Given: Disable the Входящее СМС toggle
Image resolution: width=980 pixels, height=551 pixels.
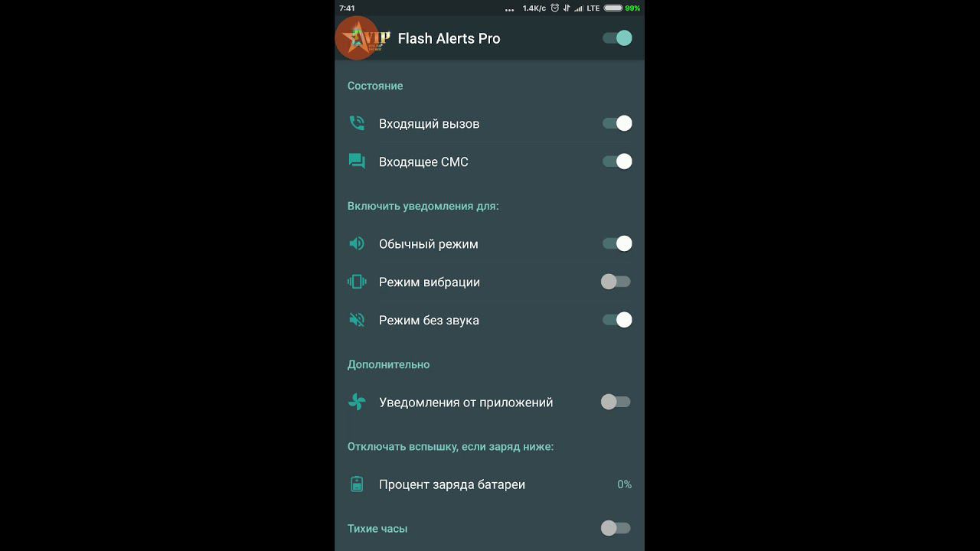Looking at the screenshot, I should [x=617, y=161].
